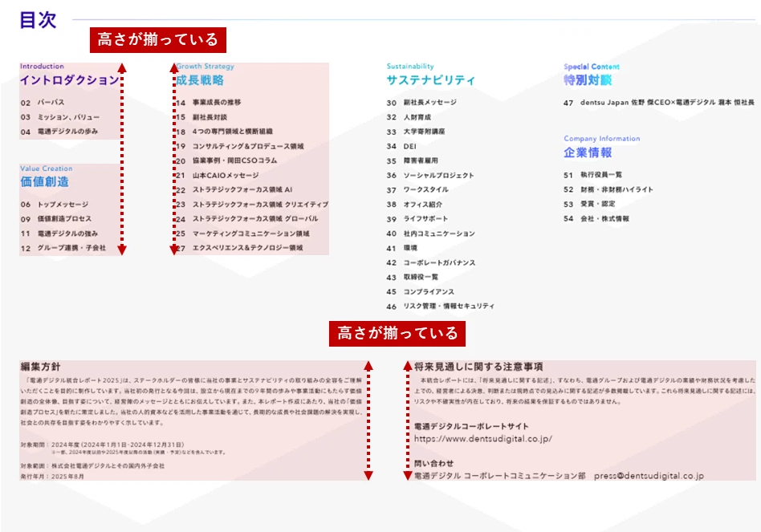
Task: Open the '45 コンプライアンス' entry
Action: click(421, 292)
